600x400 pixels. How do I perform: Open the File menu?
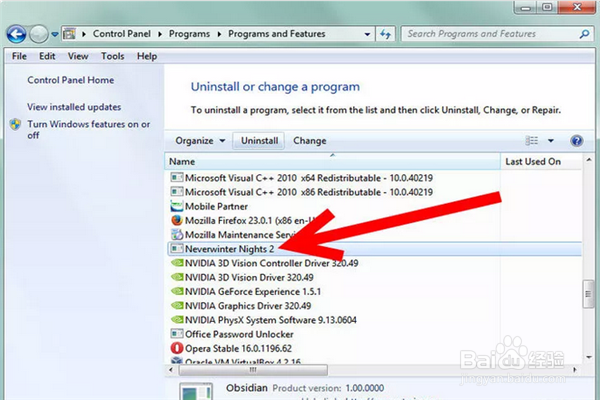pos(19,56)
